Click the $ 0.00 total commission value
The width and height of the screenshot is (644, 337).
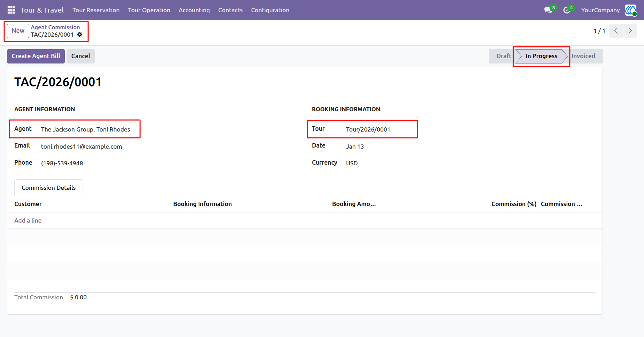(x=78, y=297)
